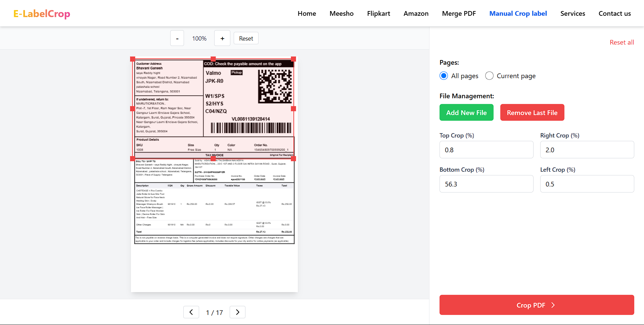Click inside the Bottom Crop percentage field
This screenshot has width=644, height=325.
(x=486, y=184)
